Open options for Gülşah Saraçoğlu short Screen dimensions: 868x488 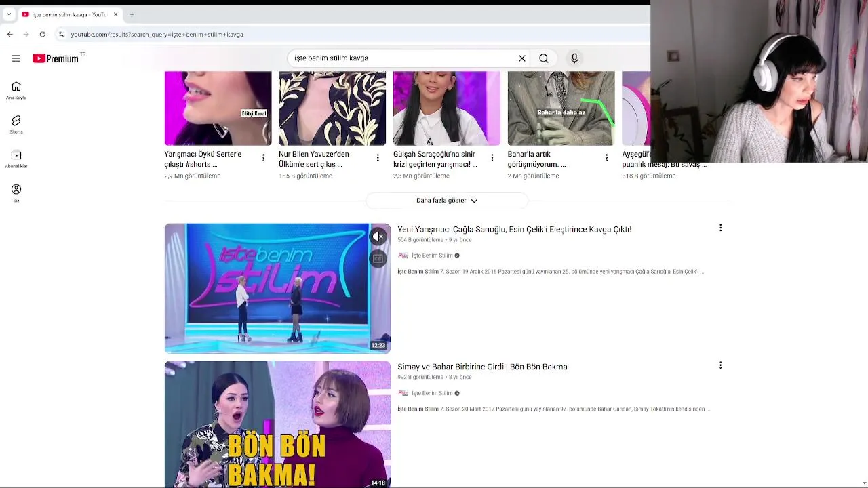(x=492, y=158)
